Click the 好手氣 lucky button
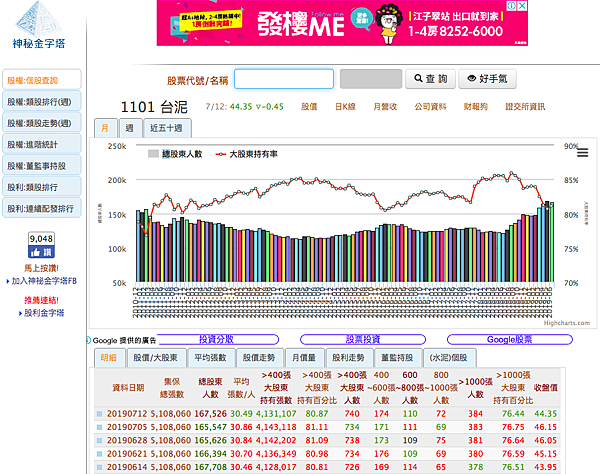The height and width of the screenshot is (474, 600). [488, 79]
